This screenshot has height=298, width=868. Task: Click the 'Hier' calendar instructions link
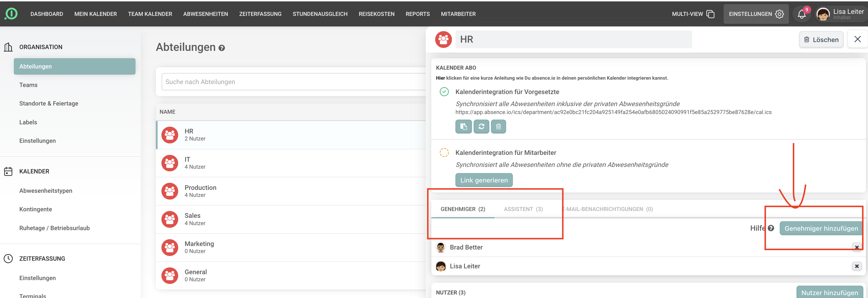(440, 78)
